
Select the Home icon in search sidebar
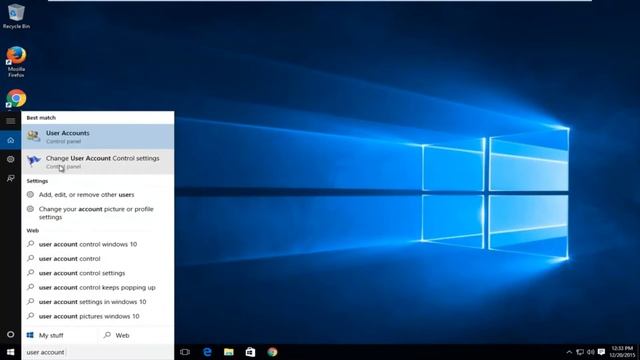(x=11, y=140)
